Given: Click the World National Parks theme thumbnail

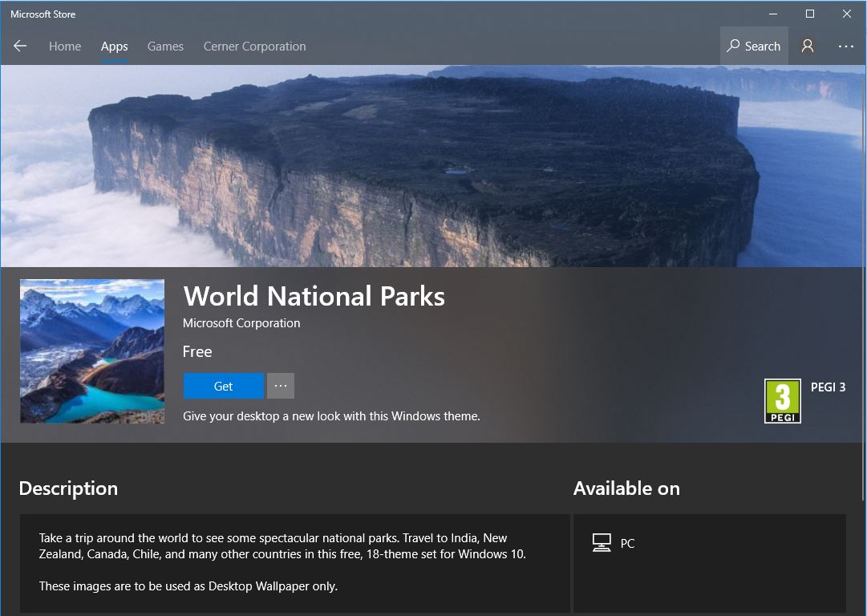Looking at the screenshot, I should tap(91, 351).
